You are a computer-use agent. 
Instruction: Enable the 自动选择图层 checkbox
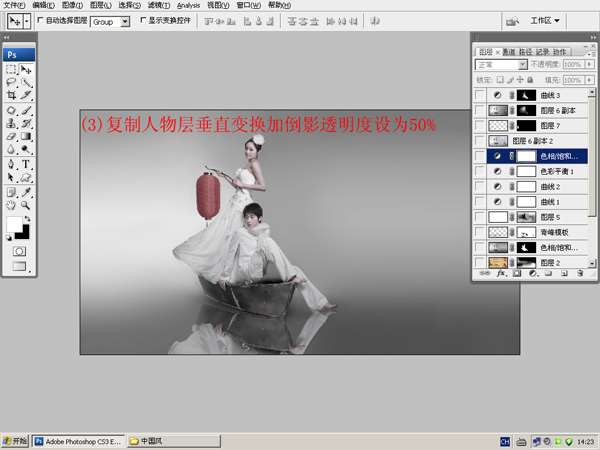40,20
